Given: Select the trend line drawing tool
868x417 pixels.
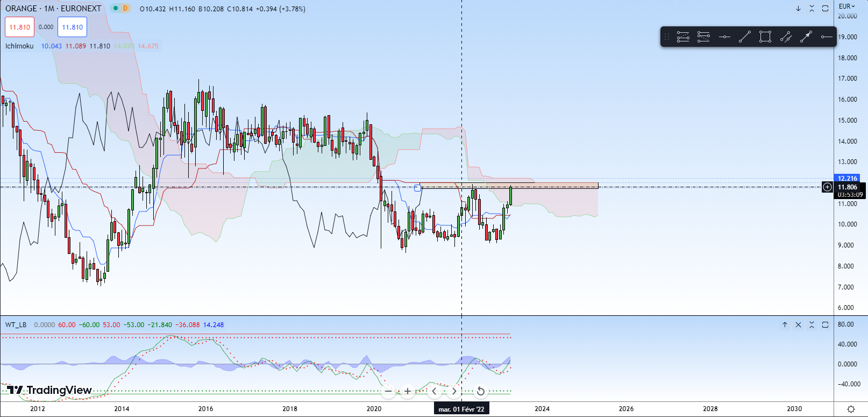Looking at the screenshot, I should (x=745, y=37).
